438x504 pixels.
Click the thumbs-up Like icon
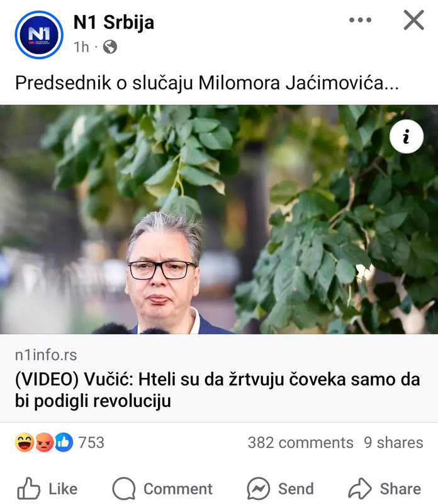click(28, 488)
